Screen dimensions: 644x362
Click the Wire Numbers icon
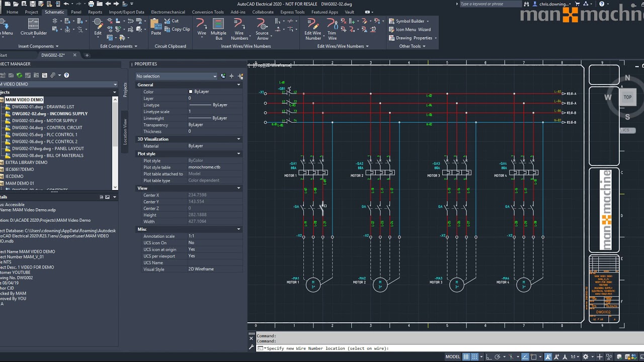[x=239, y=29]
